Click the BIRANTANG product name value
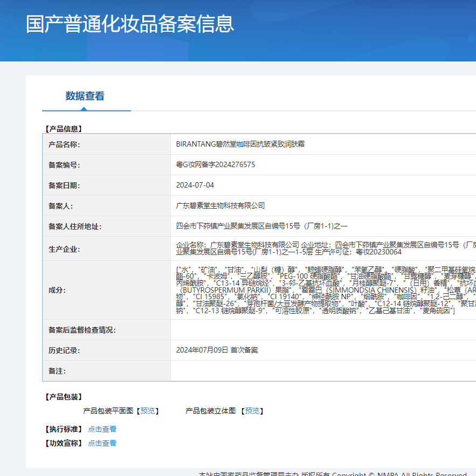 [240, 144]
